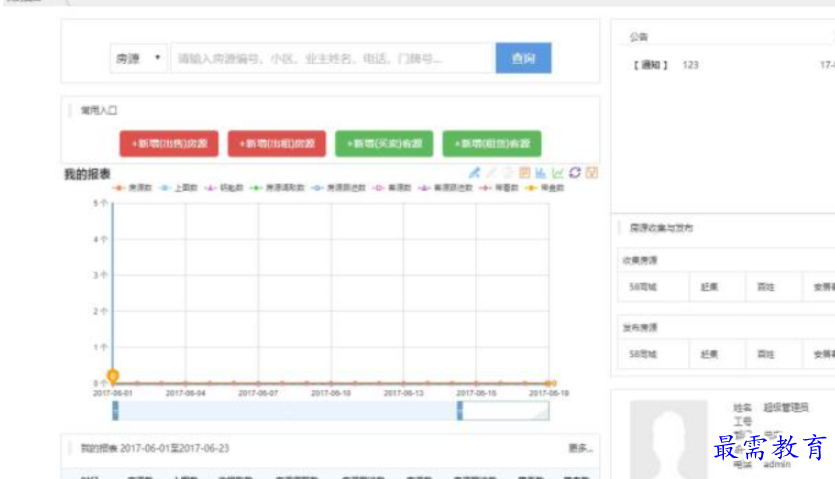Toggle the 带看数 legend series
Screen dimensions: 835x479
coord(499,188)
